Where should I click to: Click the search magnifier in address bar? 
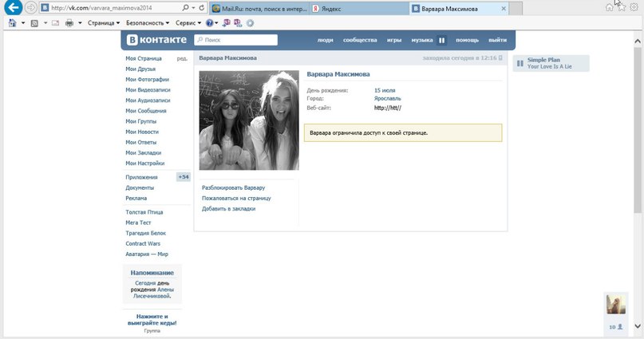coord(185,8)
